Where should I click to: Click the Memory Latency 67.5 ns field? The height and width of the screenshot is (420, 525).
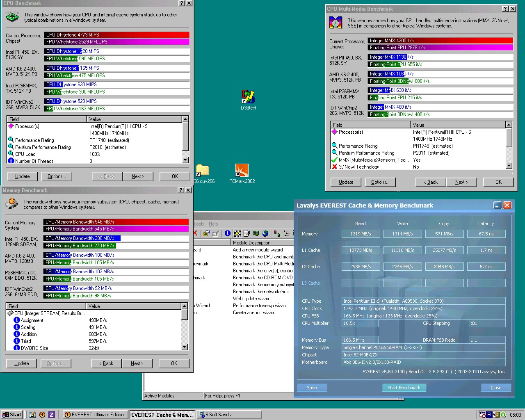486,234
